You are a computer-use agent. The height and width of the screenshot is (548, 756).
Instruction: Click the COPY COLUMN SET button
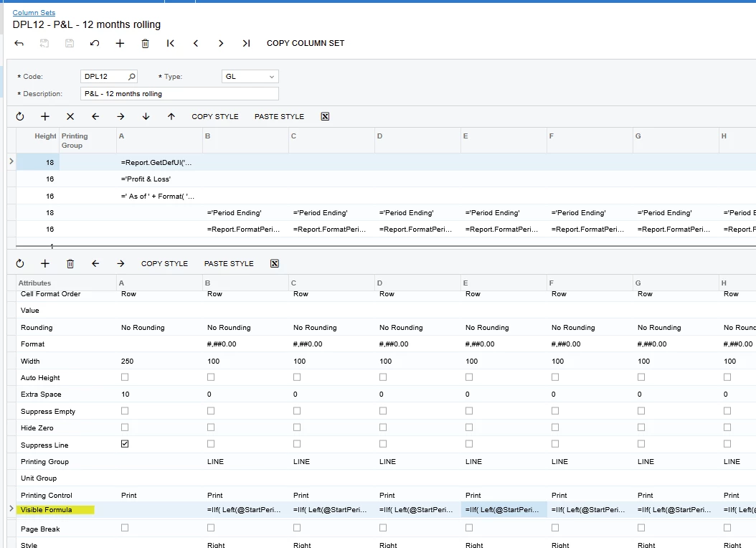[306, 43]
